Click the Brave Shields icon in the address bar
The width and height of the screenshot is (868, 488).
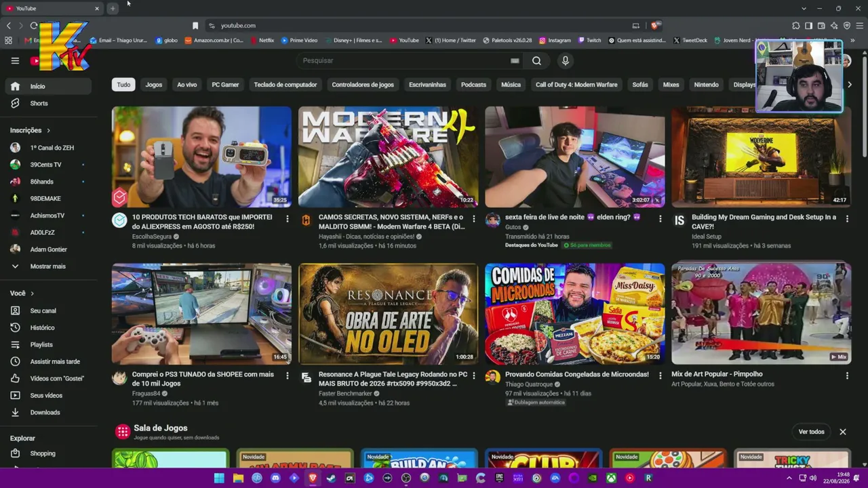click(654, 26)
